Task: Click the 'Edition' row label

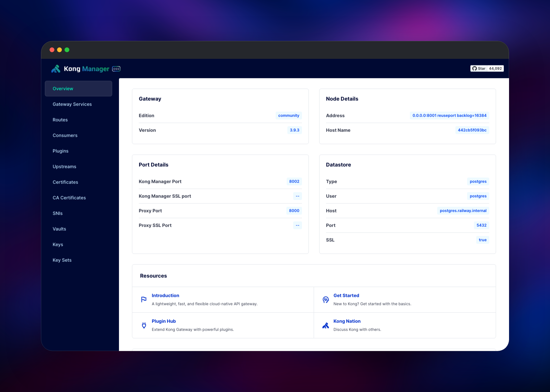Action: [x=147, y=116]
